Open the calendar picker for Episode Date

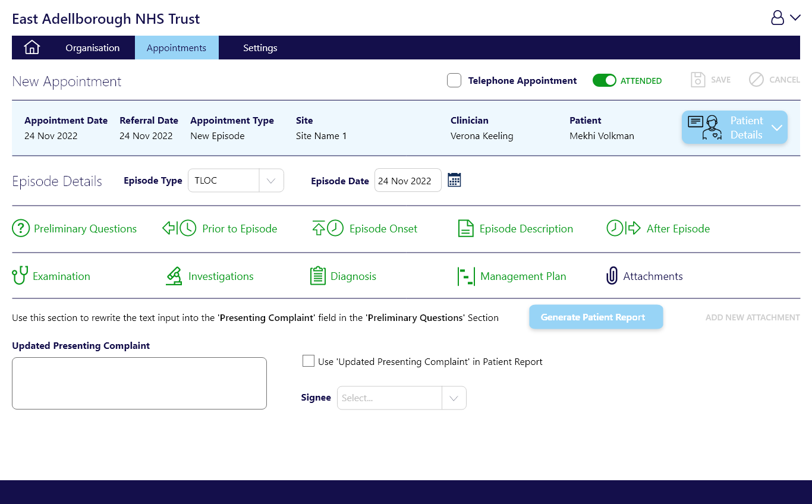pyautogui.click(x=454, y=180)
